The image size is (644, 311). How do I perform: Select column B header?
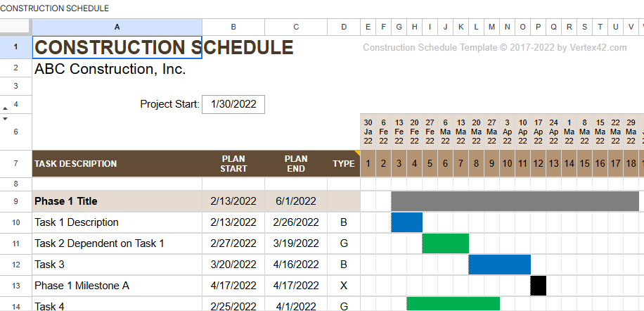(233, 27)
